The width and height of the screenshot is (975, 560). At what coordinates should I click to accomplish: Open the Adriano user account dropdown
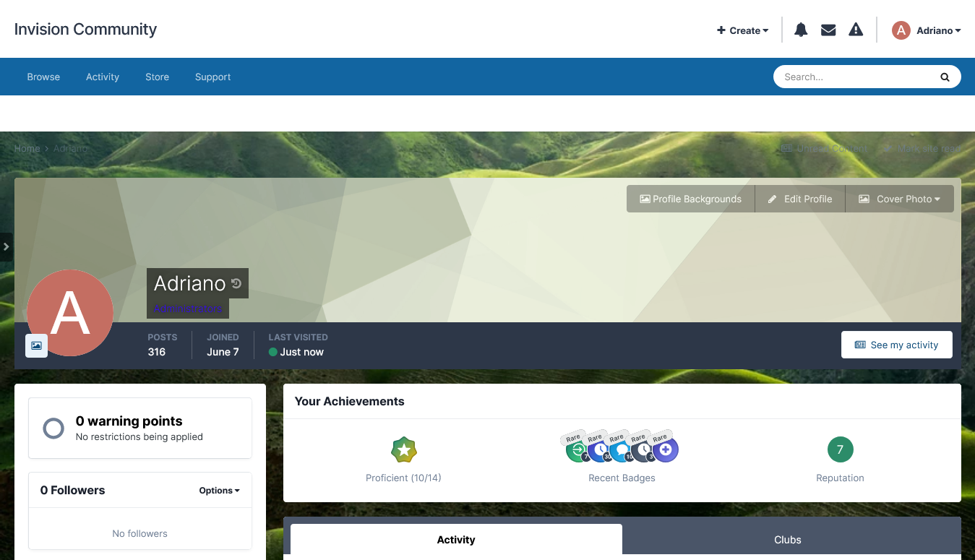click(938, 30)
